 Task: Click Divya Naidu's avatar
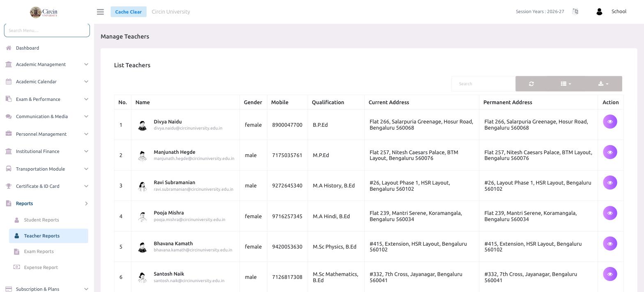[x=143, y=125]
